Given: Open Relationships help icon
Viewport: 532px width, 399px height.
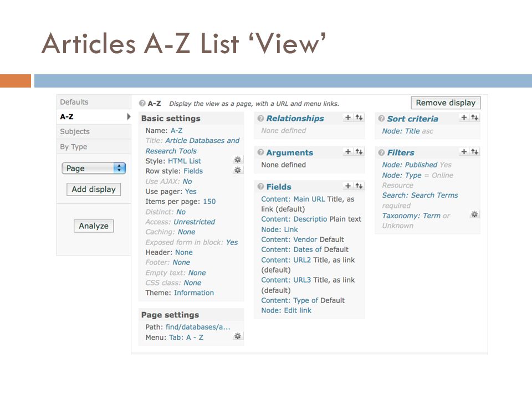Looking at the screenshot, I should pyautogui.click(x=260, y=119).
